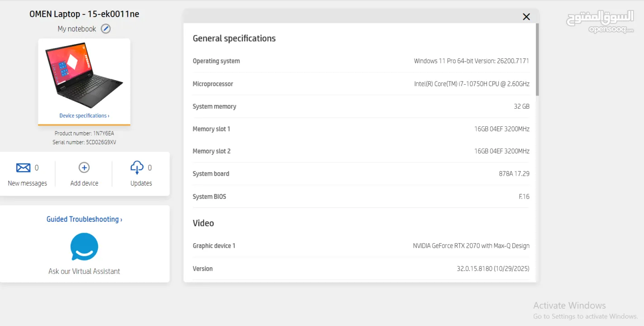Click the OMEN laptop product image
This screenshot has height=326, width=644.
pos(84,75)
